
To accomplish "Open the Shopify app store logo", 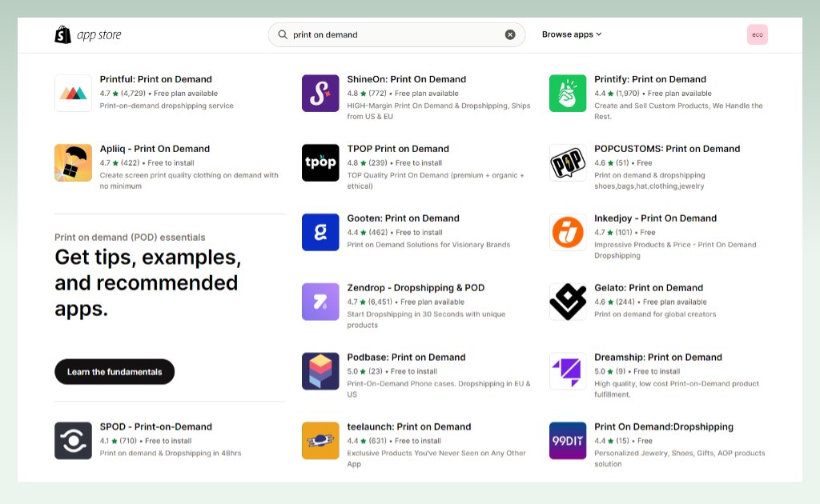I will click(88, 35).
